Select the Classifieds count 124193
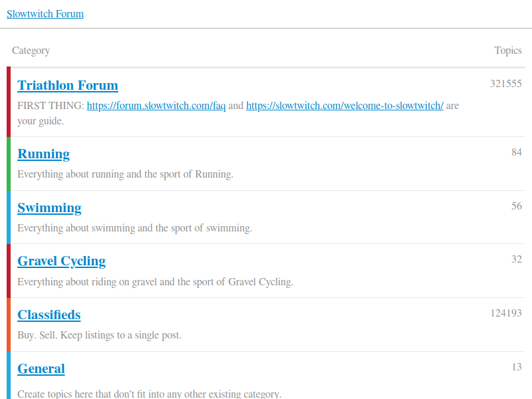Viewport: 532px width, 399px height. (x=506, y=313)
